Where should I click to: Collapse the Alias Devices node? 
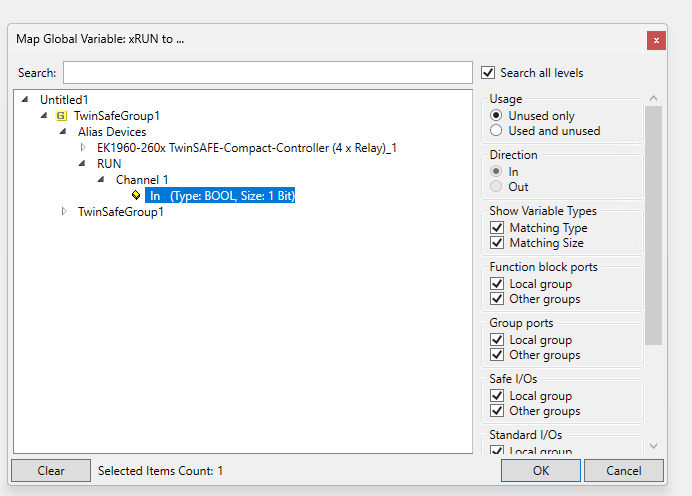[x=63, y=132]
